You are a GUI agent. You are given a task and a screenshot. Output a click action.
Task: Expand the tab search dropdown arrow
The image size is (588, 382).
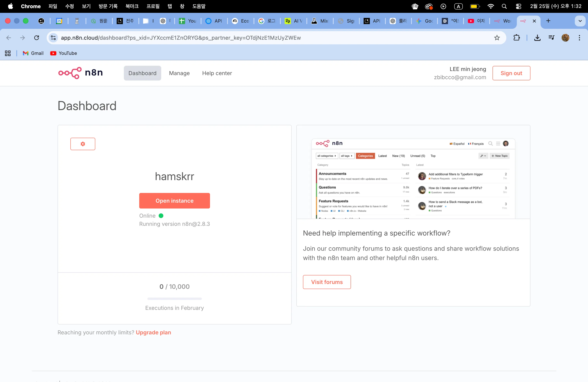[580, 21]
